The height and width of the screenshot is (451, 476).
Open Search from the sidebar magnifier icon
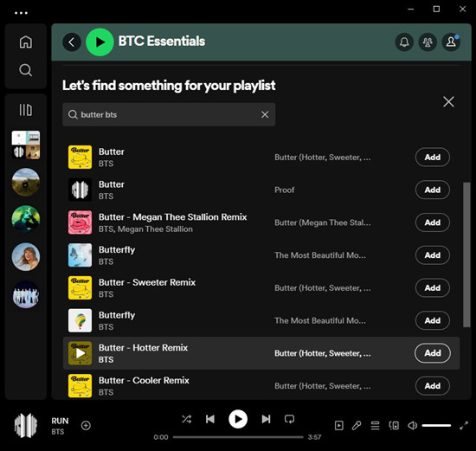pos(25,70)
